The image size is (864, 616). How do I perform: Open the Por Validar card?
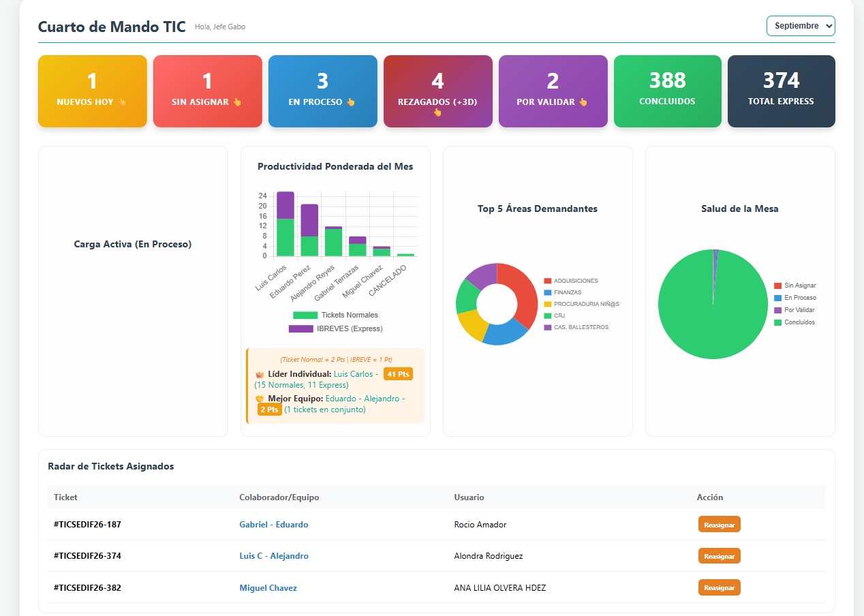553,91
